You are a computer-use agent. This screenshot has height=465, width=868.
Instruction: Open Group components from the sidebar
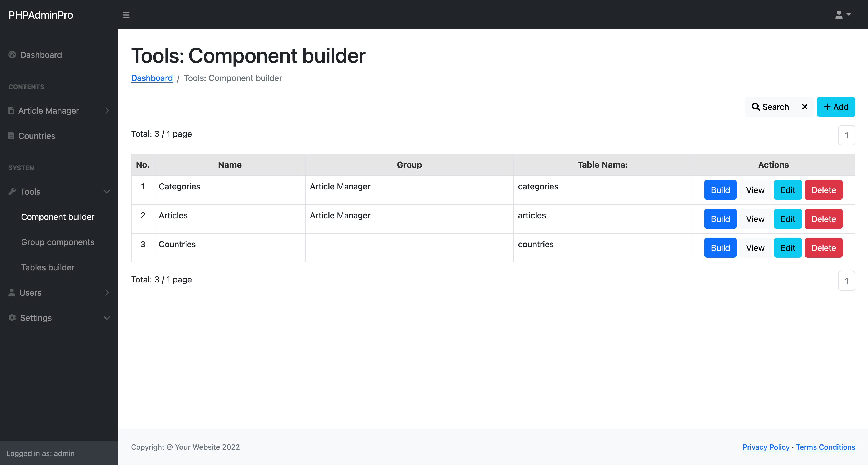58,242
